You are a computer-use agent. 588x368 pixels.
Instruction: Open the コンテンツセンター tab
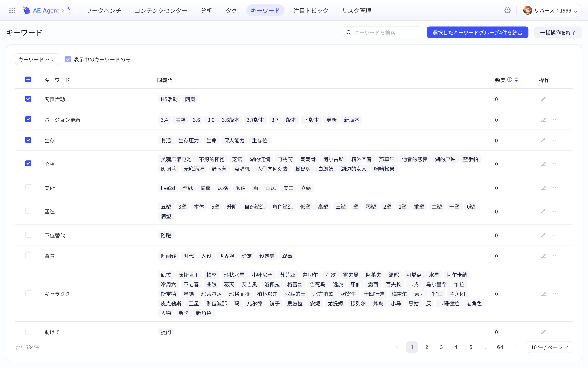coord(161,10)
